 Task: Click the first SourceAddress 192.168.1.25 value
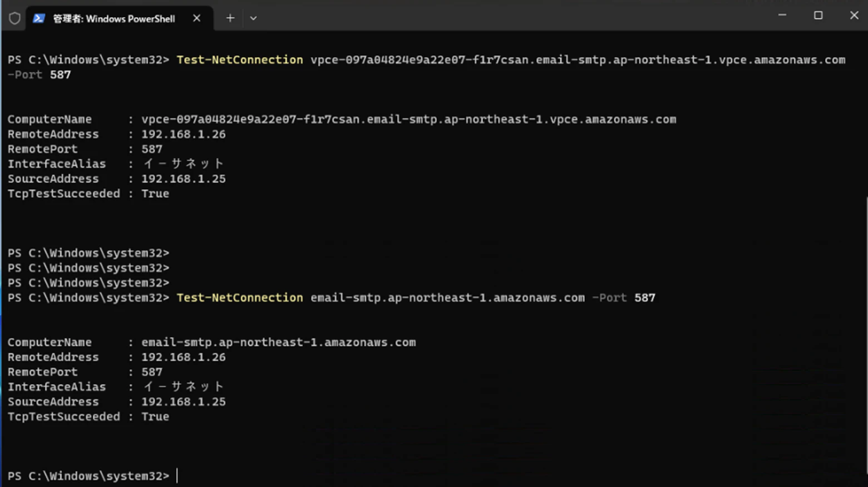184,179
